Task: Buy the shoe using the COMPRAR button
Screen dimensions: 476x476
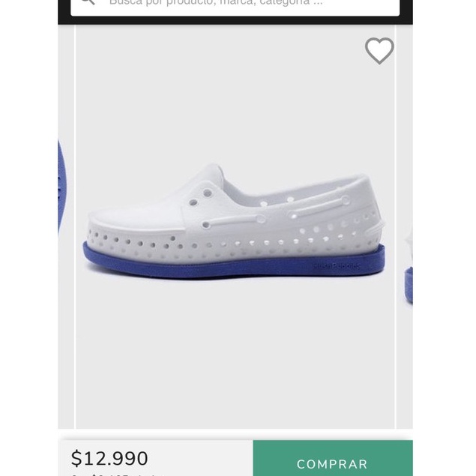Action: tap(332, 463)
